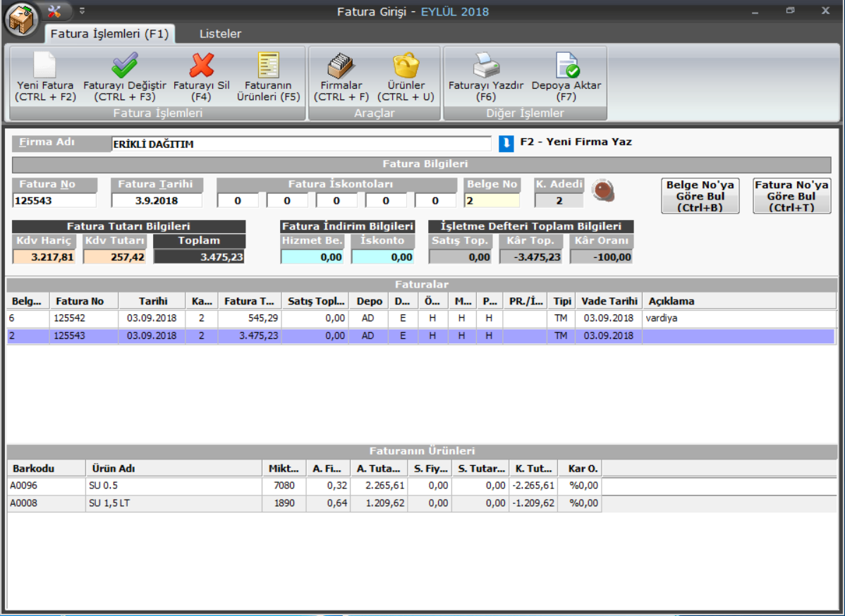Expand the quick access toolbar dropdown arrow
845x616 pixels.
[x=82, y=11]
